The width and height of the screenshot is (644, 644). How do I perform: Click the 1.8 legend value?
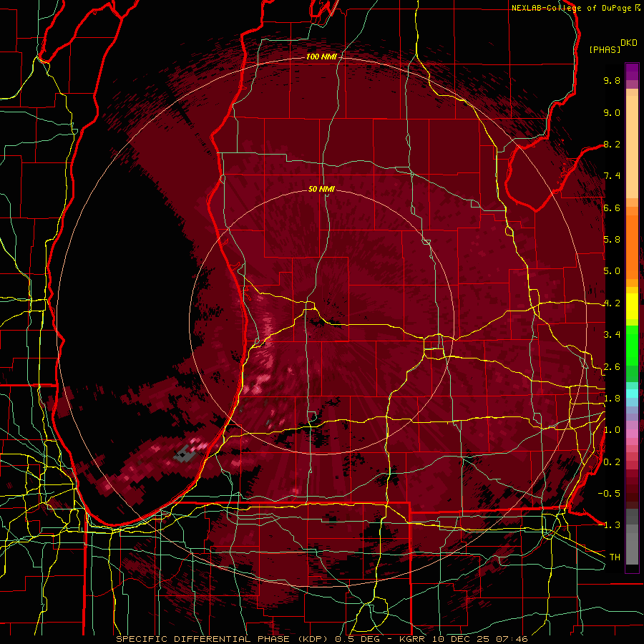point(612,399)
